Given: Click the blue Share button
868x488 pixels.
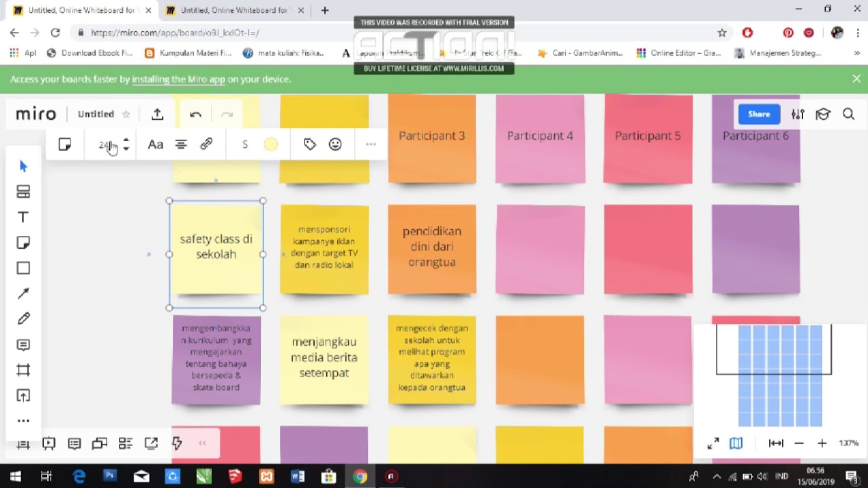Looking at the screenshot, I should click(759, 114).
